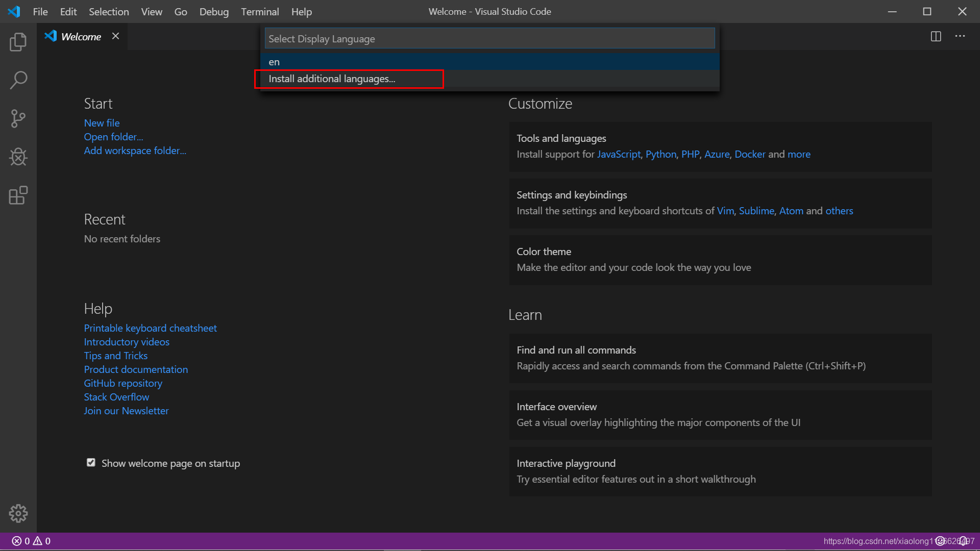Open the Extensions icon in activity bar
Viewport: 980px width, 551px height.
(x=18, y=195)
